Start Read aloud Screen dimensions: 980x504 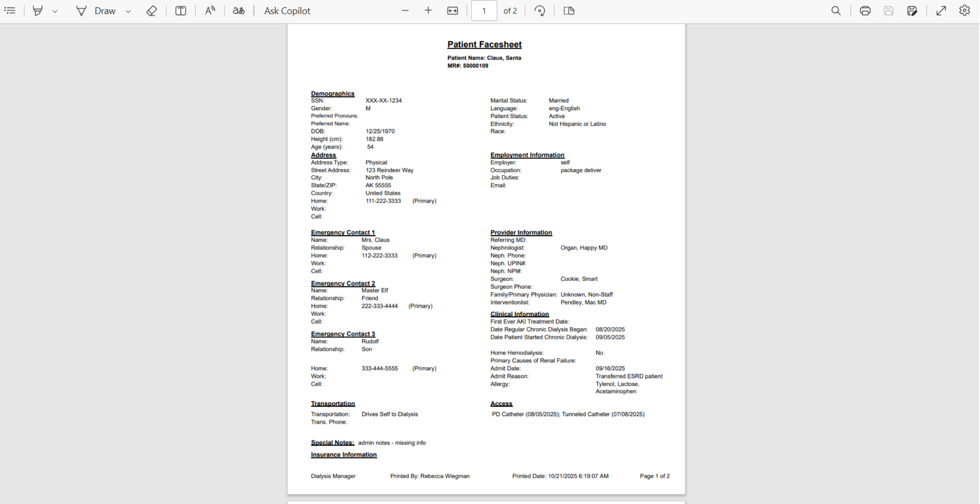(210, 11)
